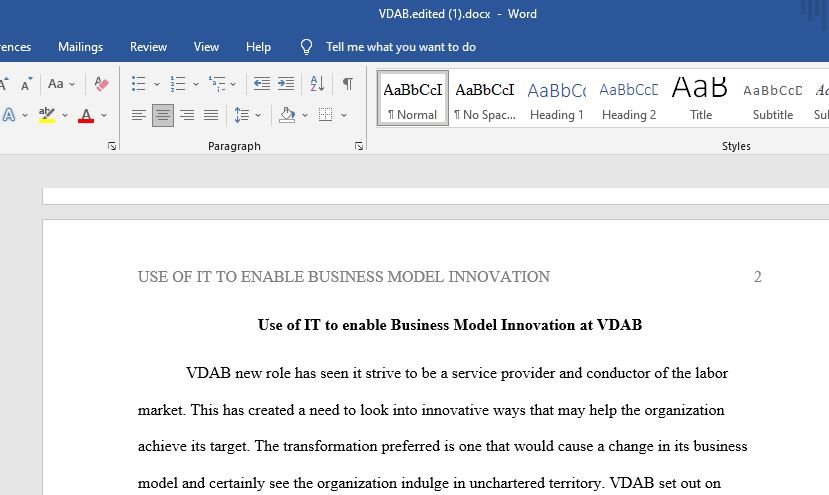Expand bullet library dropdown
This screenshot has width=829, height=495.
point(156,84)
